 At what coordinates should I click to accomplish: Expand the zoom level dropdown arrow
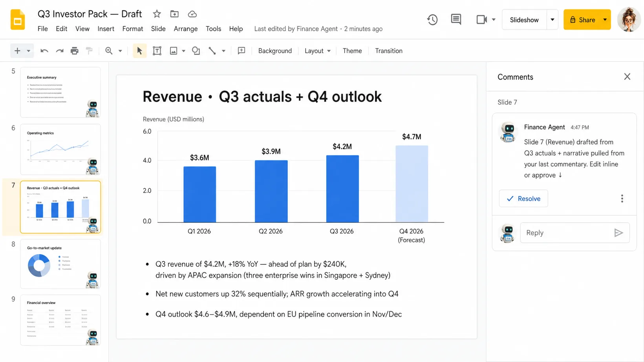pyautogui.click(x=120, y=51)
